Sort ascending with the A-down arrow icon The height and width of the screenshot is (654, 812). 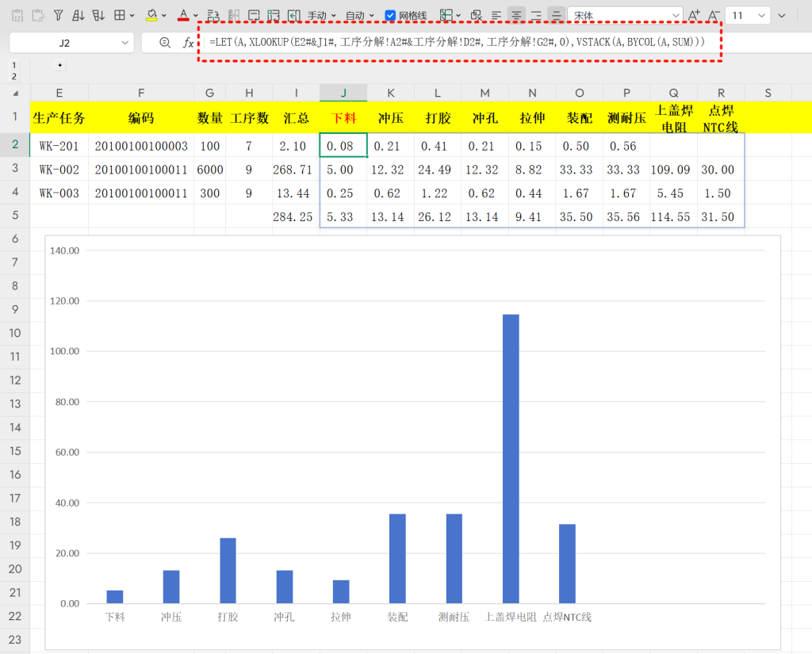[x=79, y=16]
